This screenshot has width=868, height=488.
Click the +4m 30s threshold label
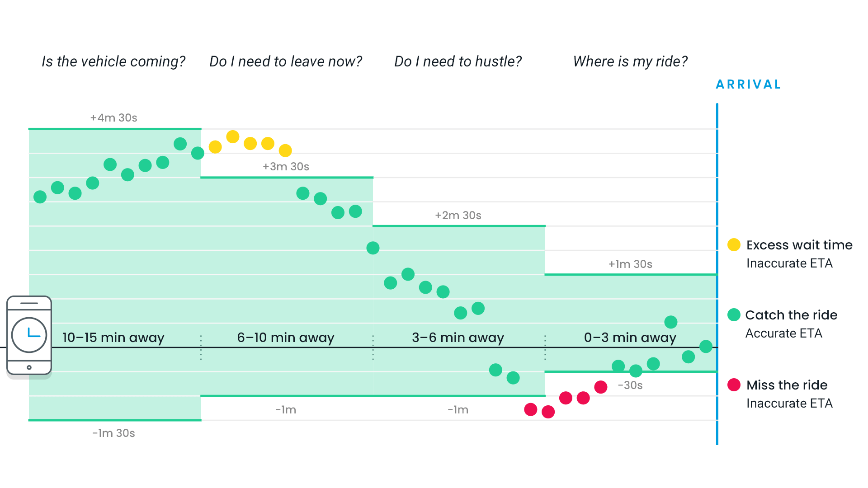113,118
